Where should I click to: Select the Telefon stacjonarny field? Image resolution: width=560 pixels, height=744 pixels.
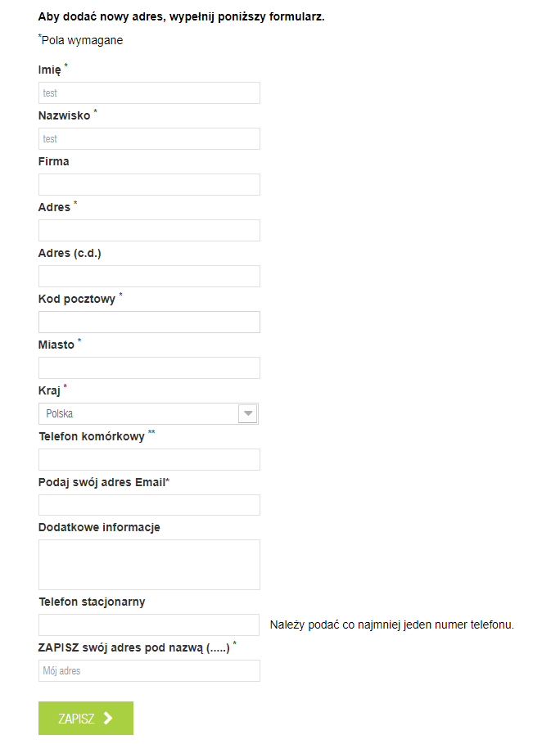pyautogui.click(x=149, y=625)
